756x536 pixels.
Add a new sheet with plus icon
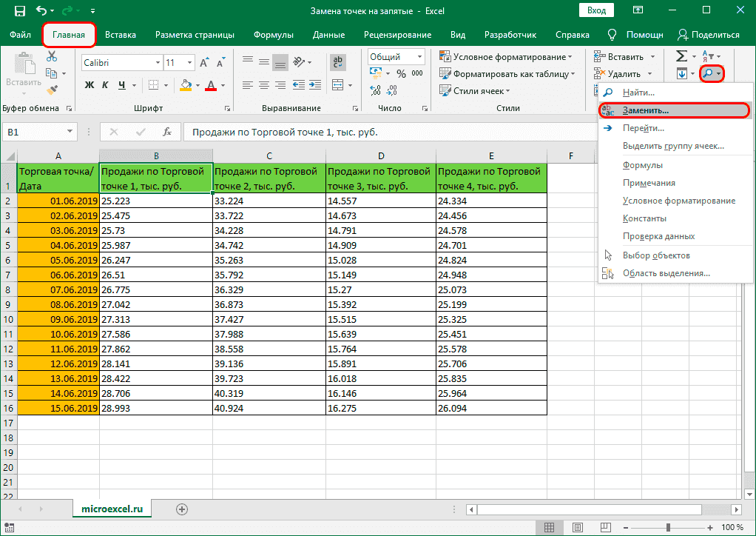pyautogui.click(x=182, y=509)
